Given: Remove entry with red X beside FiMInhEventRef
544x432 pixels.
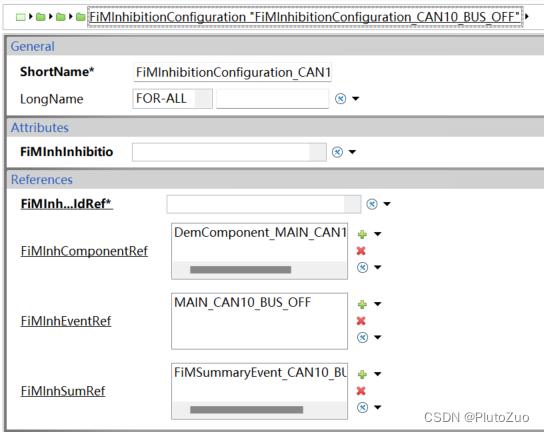Looking at the screenshot, I should tap(361, 321).
